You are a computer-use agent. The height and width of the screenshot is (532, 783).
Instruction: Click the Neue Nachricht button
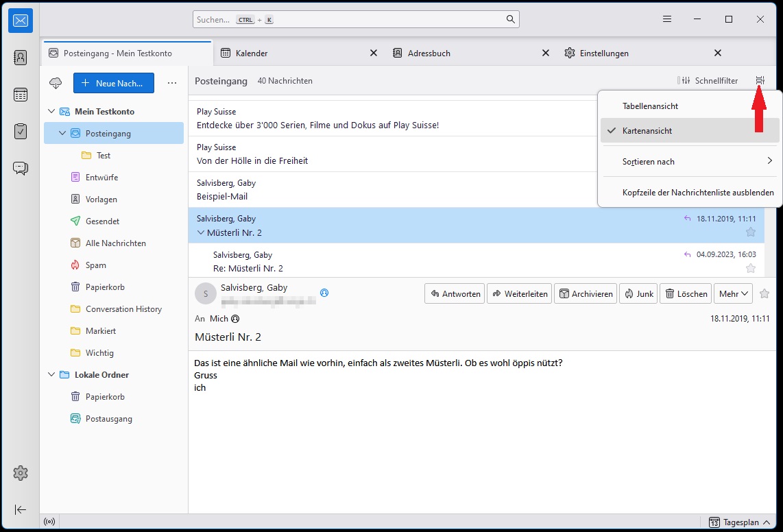tap(113, 83)
